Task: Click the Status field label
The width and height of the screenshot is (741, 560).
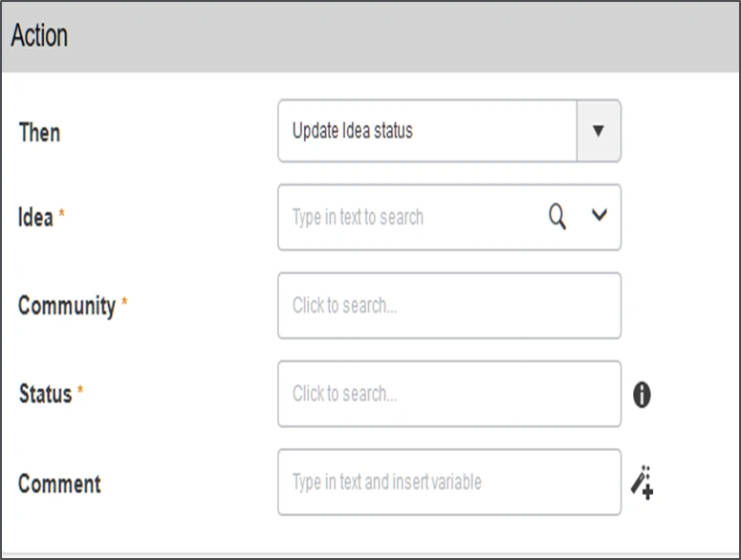Action: point(45,394)
